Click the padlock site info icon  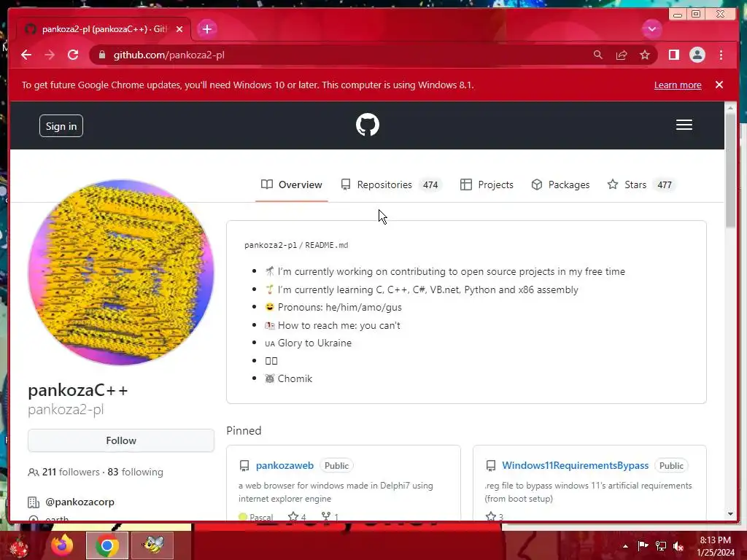[x=102, y=55]
